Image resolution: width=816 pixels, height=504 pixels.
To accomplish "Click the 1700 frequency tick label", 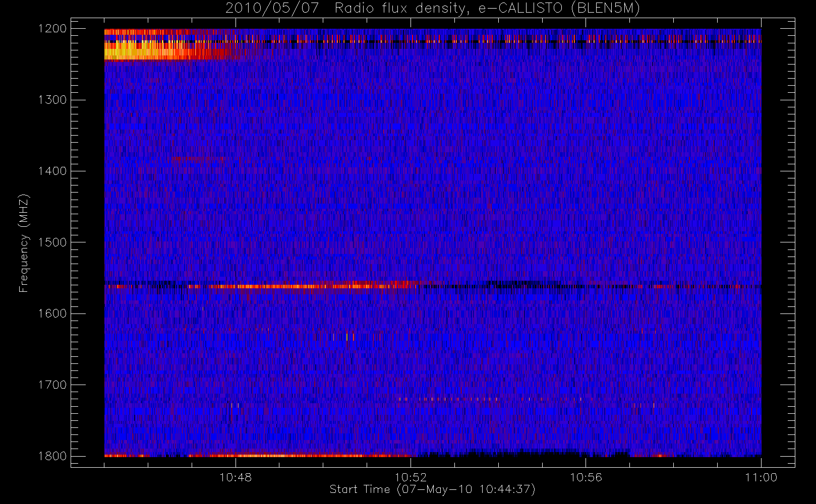I will 52,385.
